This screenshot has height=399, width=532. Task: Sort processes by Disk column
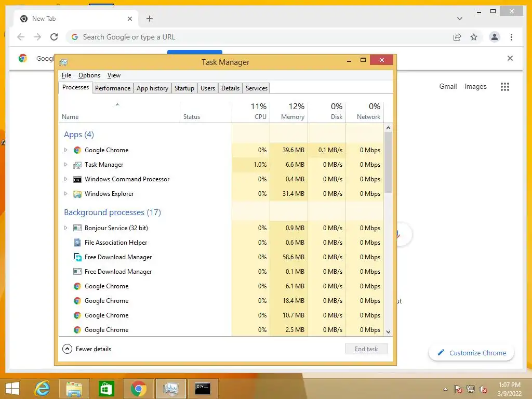[327, 112]
